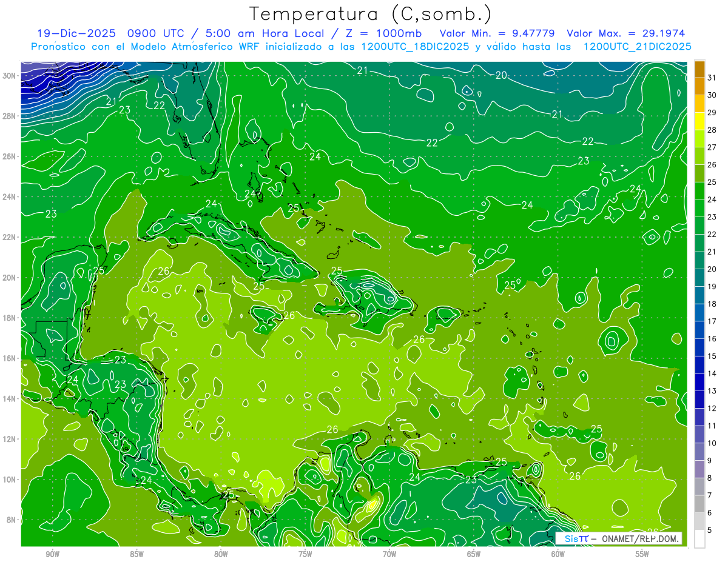The height and width of the screenshot is (562, 728).
Task: Click the 'Valor Max. = 29.1974' text
Action: click(x=626, y=33)
